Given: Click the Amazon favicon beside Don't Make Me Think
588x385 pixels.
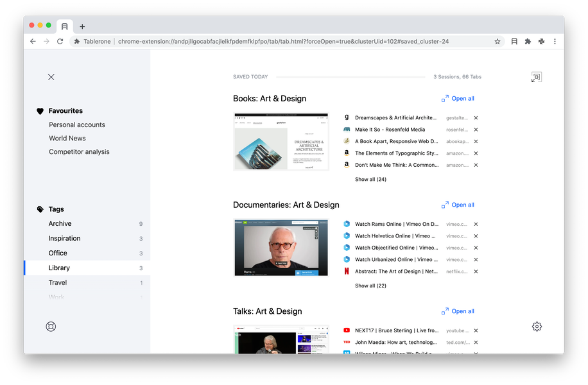Looking at the screenshot, I should [346, 165].
